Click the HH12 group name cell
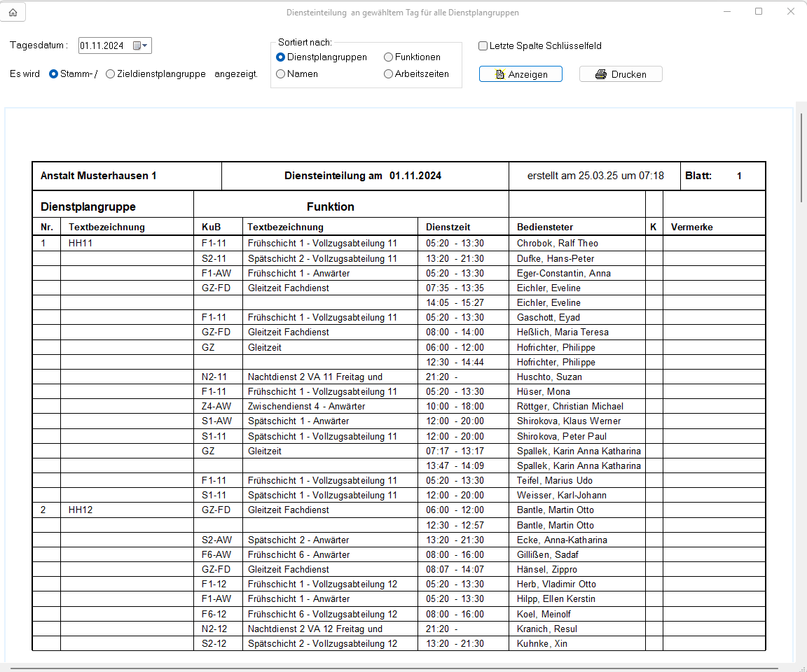807x672 pixels. (81, 510)
